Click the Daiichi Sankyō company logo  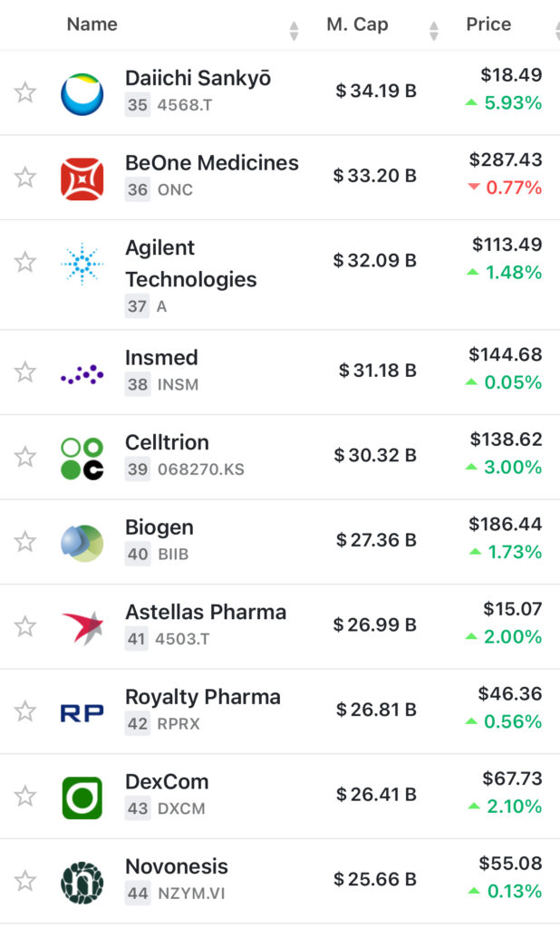82,93
